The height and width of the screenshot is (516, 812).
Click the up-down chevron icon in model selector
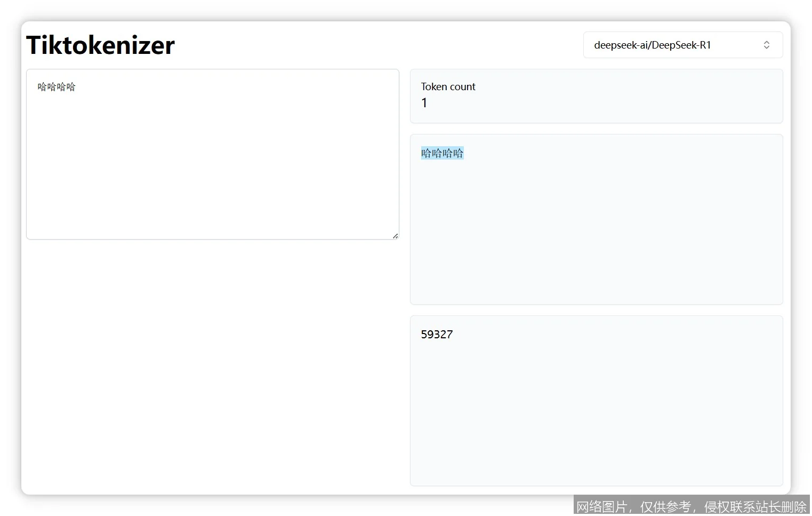(x=766, y=45)
